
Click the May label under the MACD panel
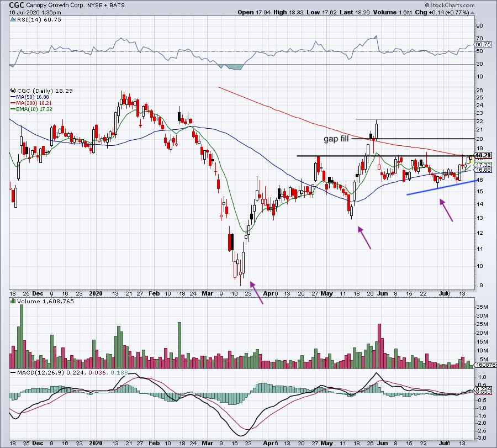[327, 443]
